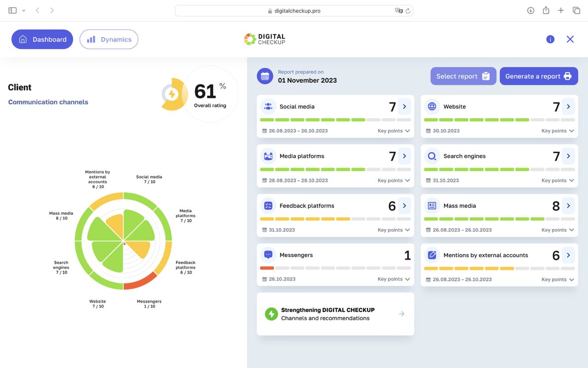Open the Safari share icon
Image resolution: width=588 pixels, height=368 pixels.
tap(546, 11)
